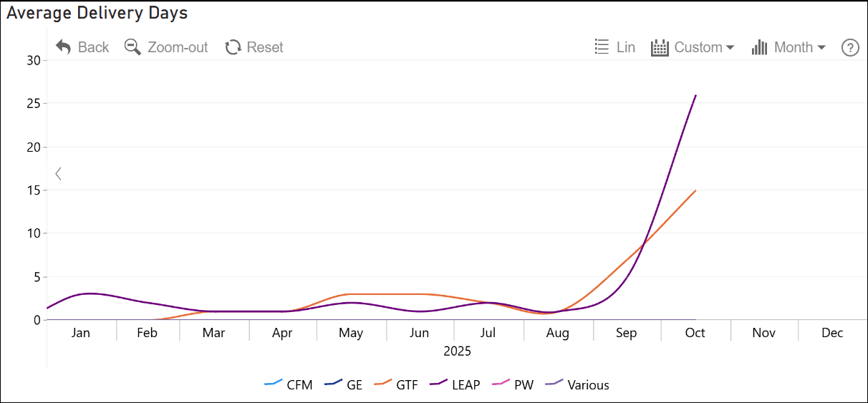Expand the Custom date range dropdown arrow
This screenshot has width=868, height=403.
pyautogui.click(x=730, y=47)
